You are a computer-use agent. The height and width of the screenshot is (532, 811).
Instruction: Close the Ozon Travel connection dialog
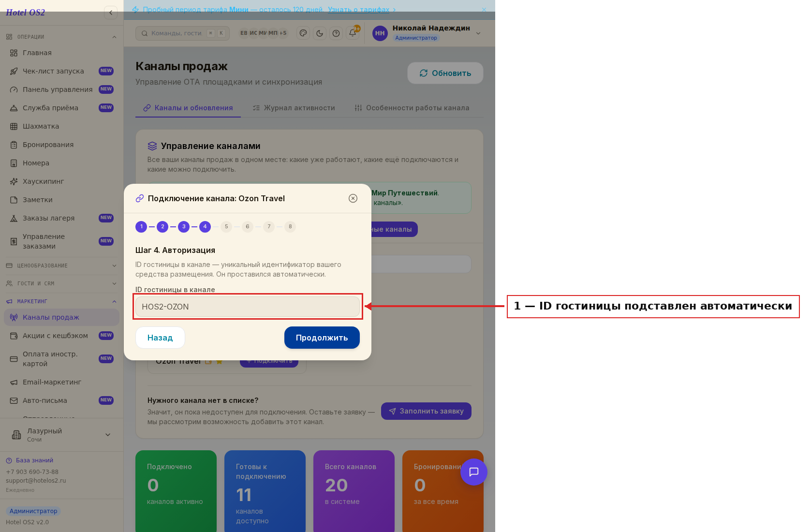pos(353,198)
